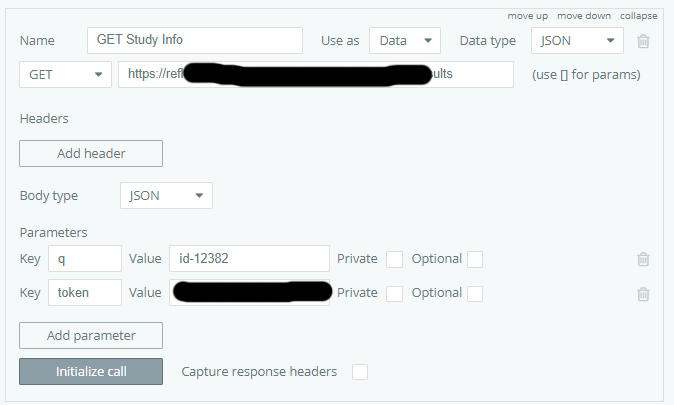Enable Optional for token parameter
Image resolution: width=674 pixels, height=405 pixels.
coord(475,293)
